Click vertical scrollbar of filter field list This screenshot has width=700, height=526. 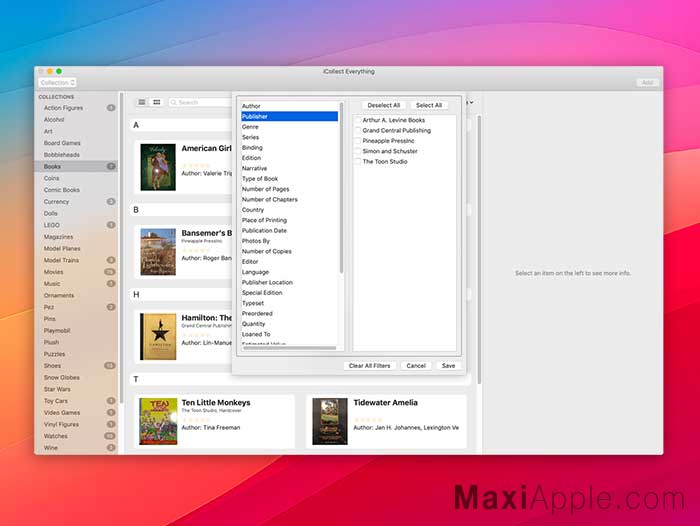click(342, 188)
